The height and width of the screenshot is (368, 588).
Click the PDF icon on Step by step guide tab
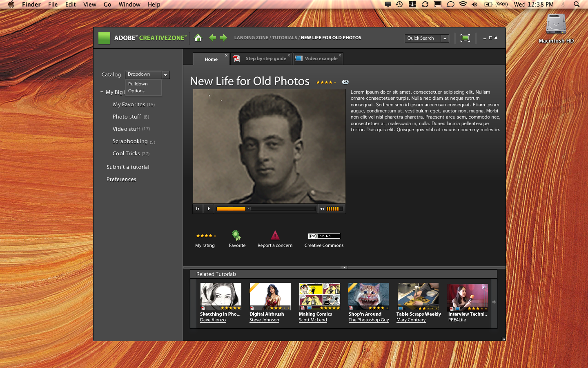click(x=237, y=58)
